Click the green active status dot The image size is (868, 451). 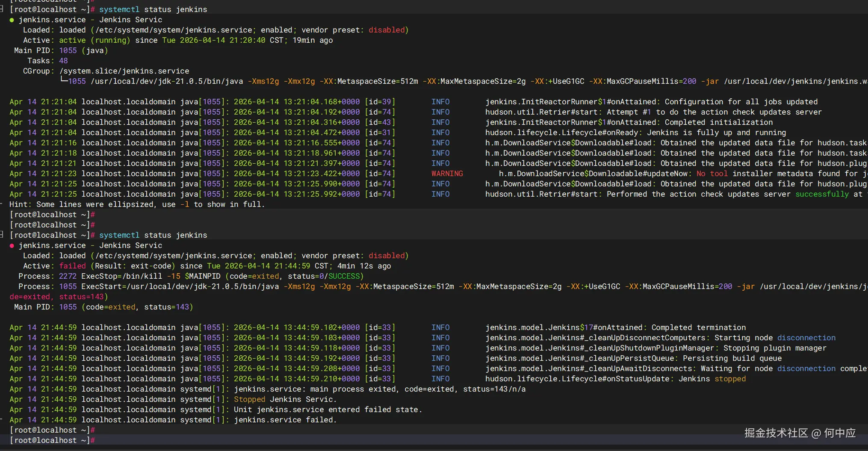[12, 20]
